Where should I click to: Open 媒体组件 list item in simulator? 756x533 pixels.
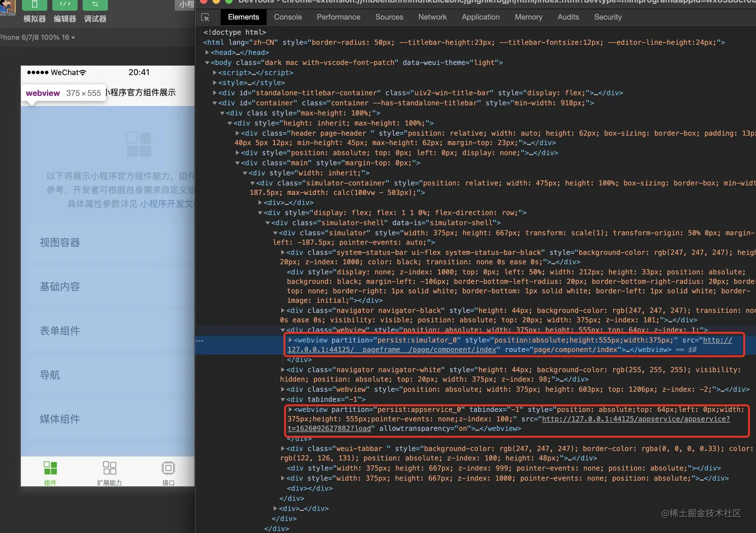click(x=112, y=419)
